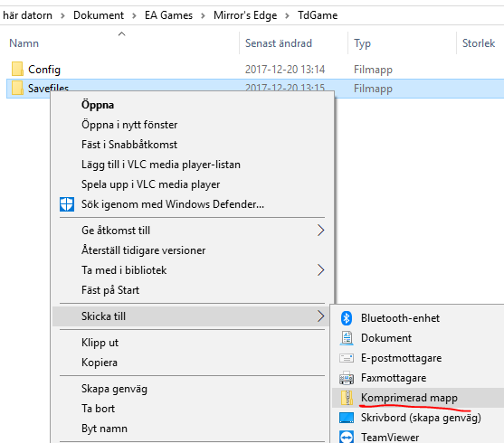The height and width of the screenshot is (443, 504).
Task: Click the Skrivbord desktop shortcut icon
Action: click(x=347, y=418)
